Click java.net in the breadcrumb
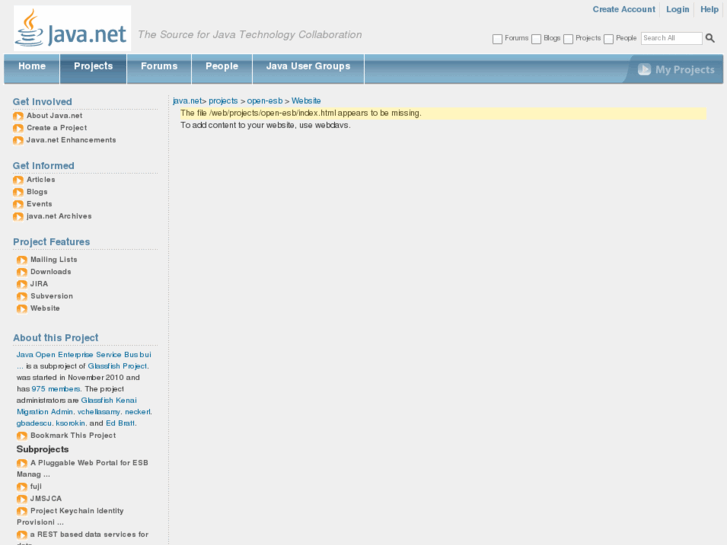Image resolution: width=727 pixels, height=545 pixels. (187, 101)
